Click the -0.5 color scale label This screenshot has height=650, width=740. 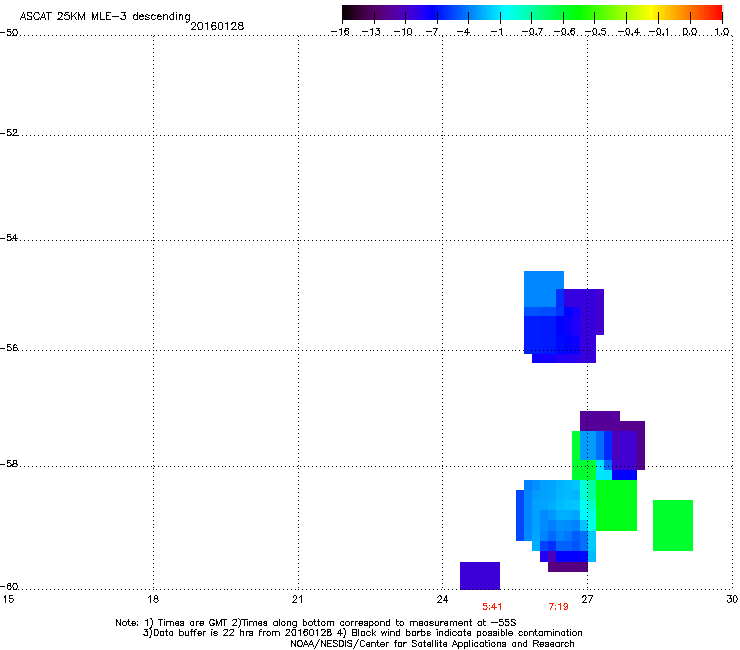coord(596,32)
